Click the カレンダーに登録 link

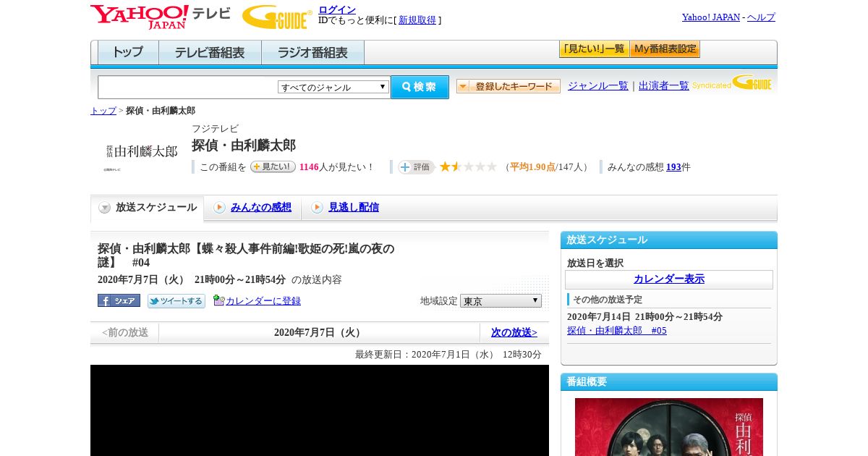[x=263, y=301]
